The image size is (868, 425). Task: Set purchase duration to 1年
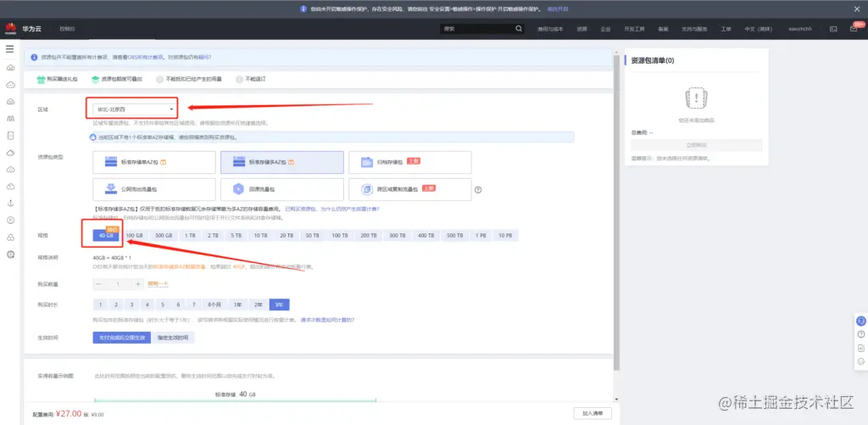[x=237, y=305]
